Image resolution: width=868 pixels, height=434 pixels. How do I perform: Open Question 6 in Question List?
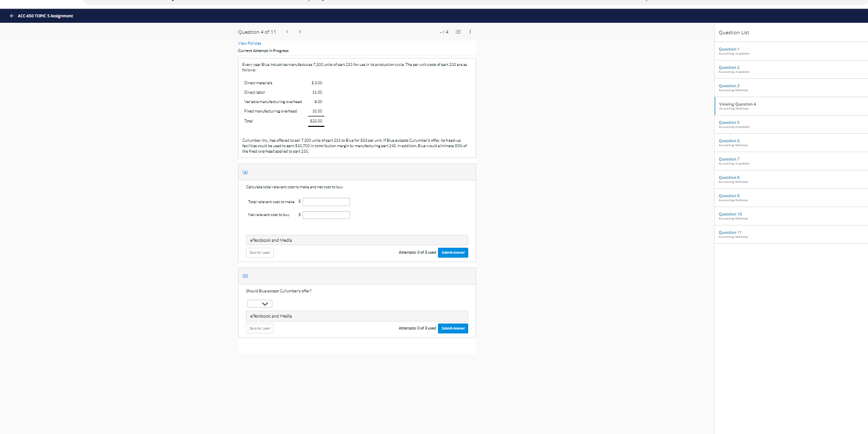729,141
